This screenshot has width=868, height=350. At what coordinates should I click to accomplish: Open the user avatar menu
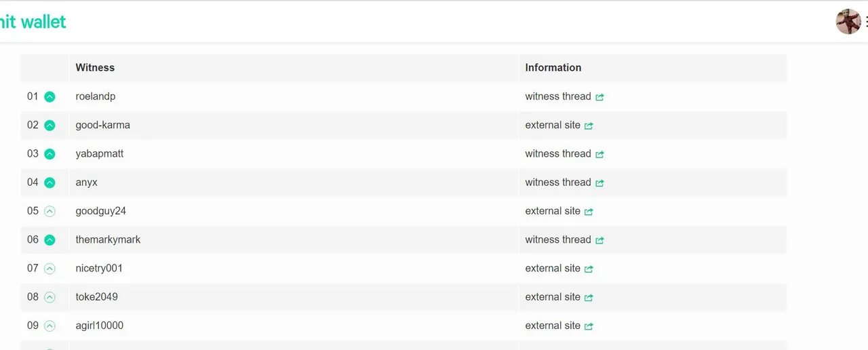848,22
